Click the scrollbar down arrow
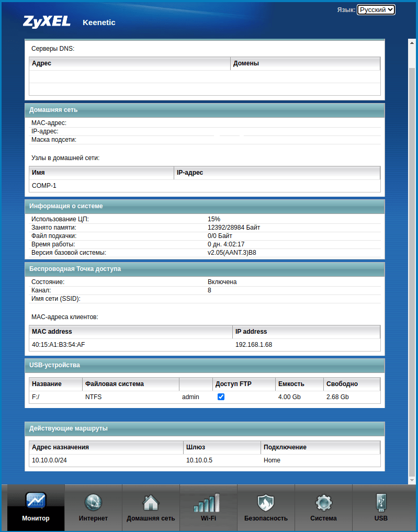The width and height of the screenshot is (418, 532). pos(412,480)
